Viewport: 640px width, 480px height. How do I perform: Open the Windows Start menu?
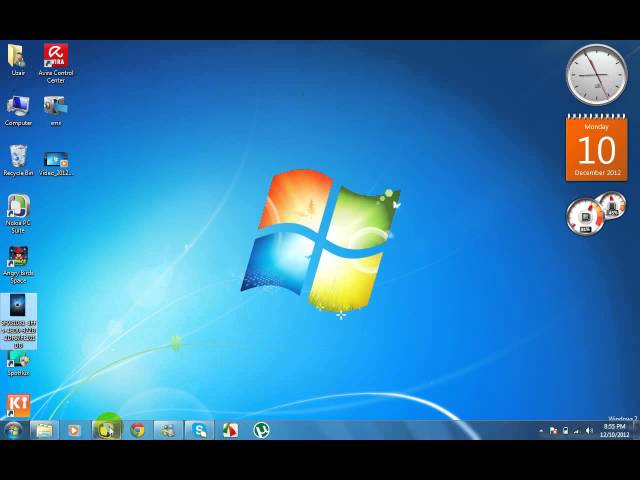click(13, 430)
